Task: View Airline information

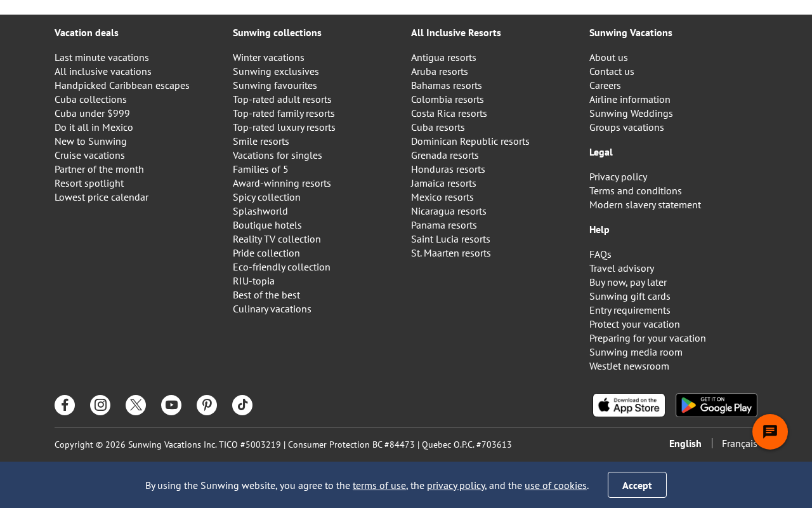Action: [x=630, y=99]
